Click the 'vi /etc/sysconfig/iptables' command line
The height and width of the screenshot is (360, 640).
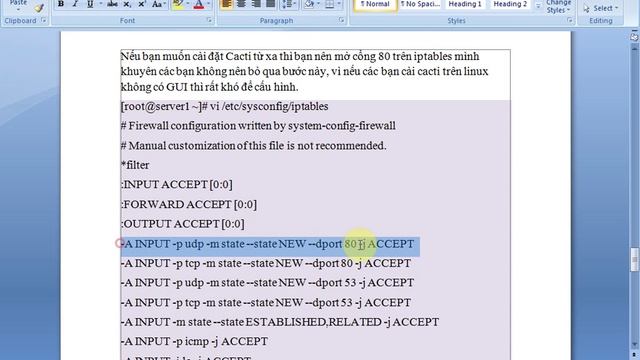224,107
